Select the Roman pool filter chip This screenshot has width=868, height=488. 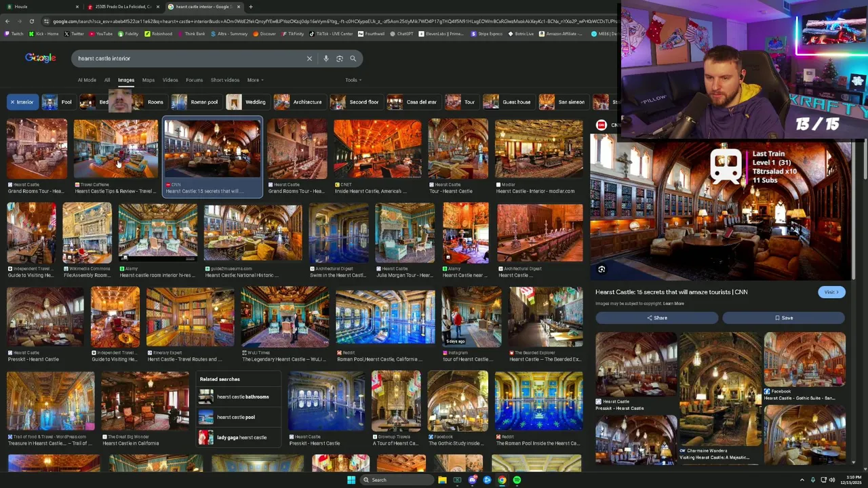(x=195, y=102)
